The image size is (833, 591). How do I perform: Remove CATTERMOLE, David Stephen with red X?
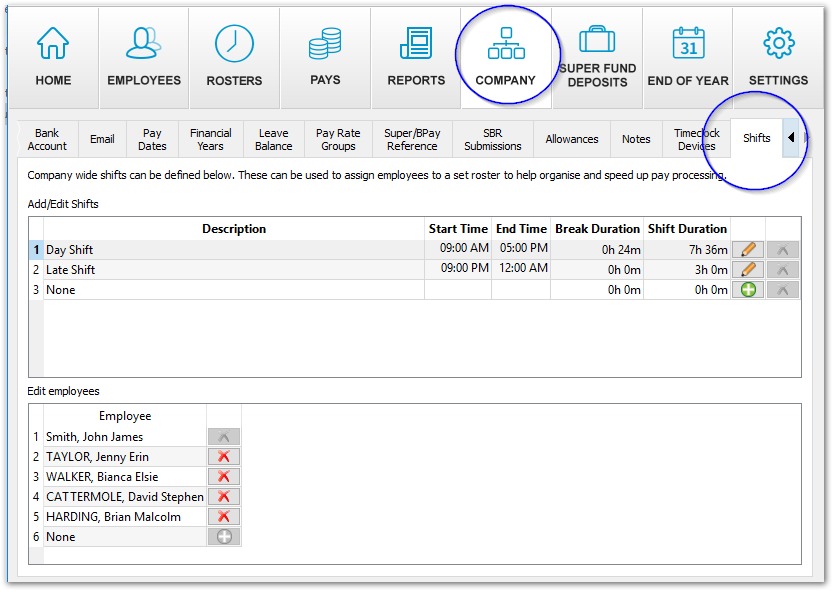[224, 496]
